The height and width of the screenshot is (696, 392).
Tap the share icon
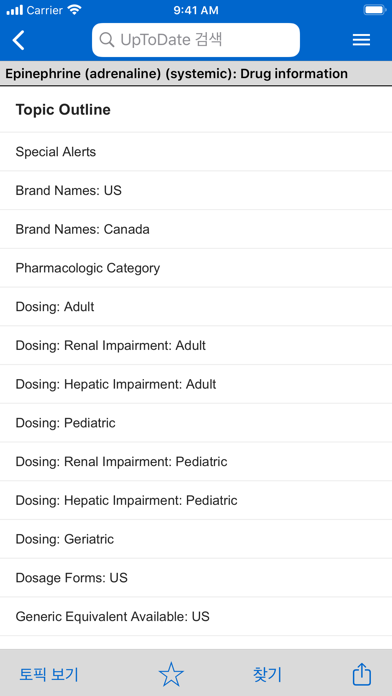pos(362,674)
